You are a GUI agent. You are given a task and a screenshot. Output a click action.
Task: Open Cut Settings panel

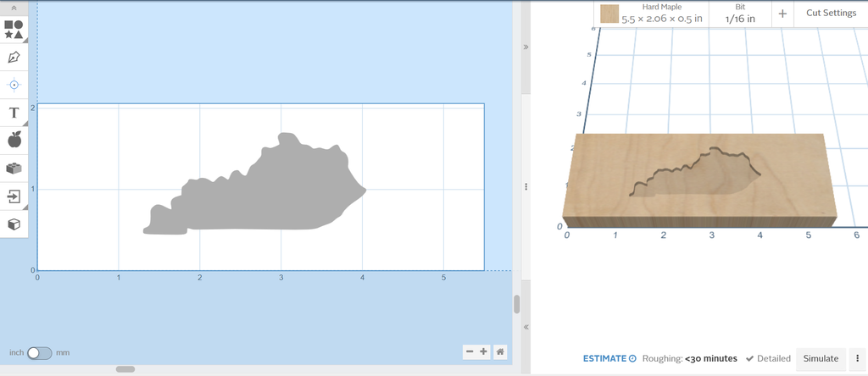pyautogui.click(x=831, y=14)
